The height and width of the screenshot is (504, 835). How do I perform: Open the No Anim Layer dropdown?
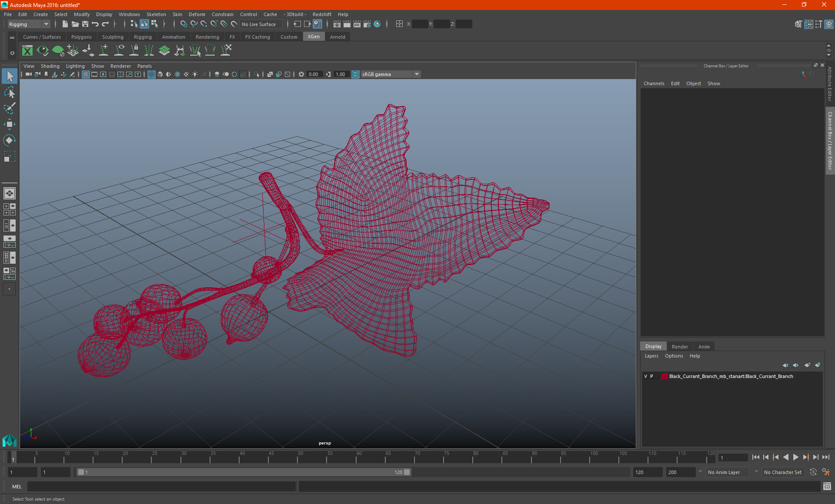(x=728, y=472)
